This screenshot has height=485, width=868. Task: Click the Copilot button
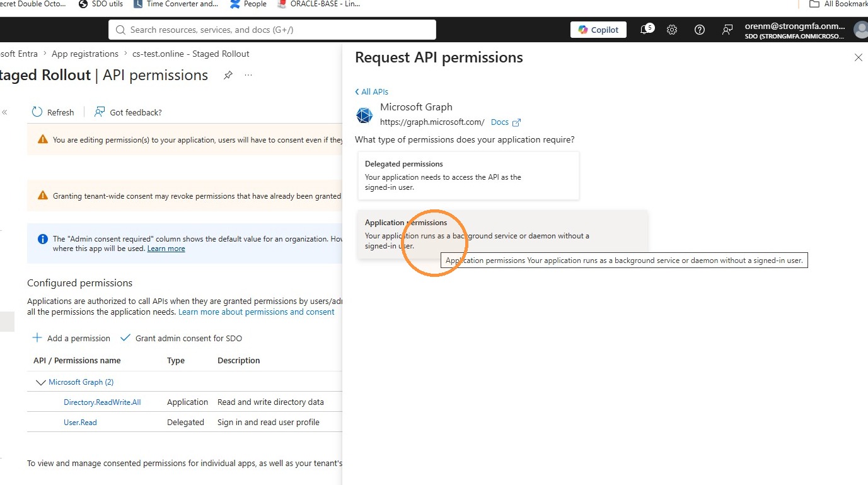click(x=599, y=30)
